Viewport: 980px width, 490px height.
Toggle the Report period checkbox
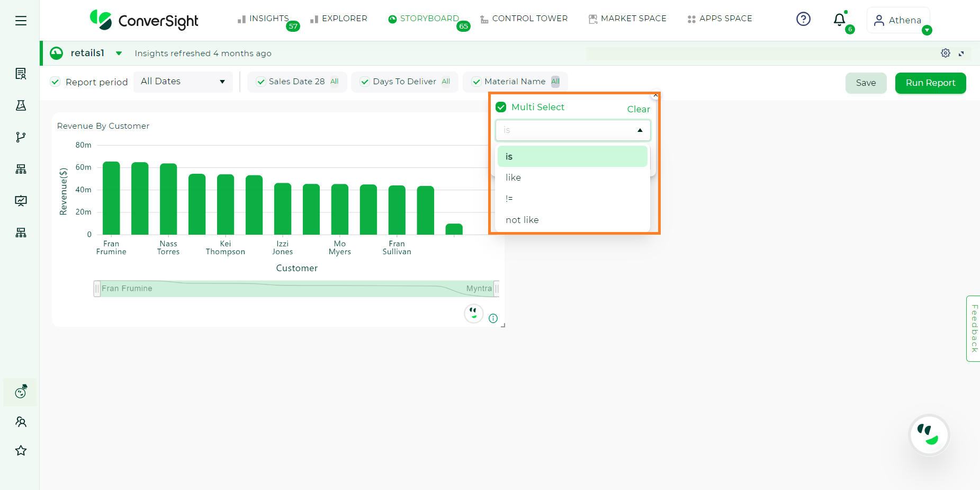[55, 82]
